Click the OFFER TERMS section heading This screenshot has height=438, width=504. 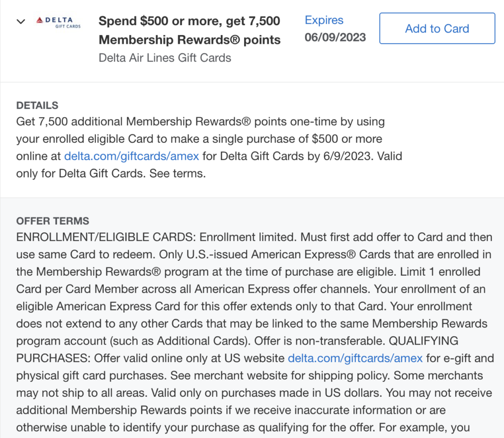click(x=53, y=221)
